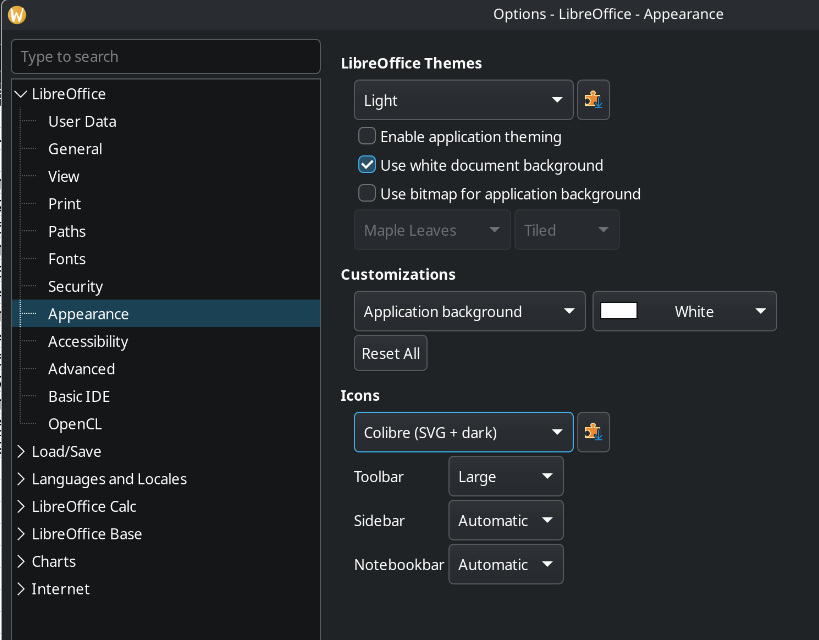Screen dimensions: 819x640
Task: Open the Notebookbar icon size dropdown
Action: [506, 564]
